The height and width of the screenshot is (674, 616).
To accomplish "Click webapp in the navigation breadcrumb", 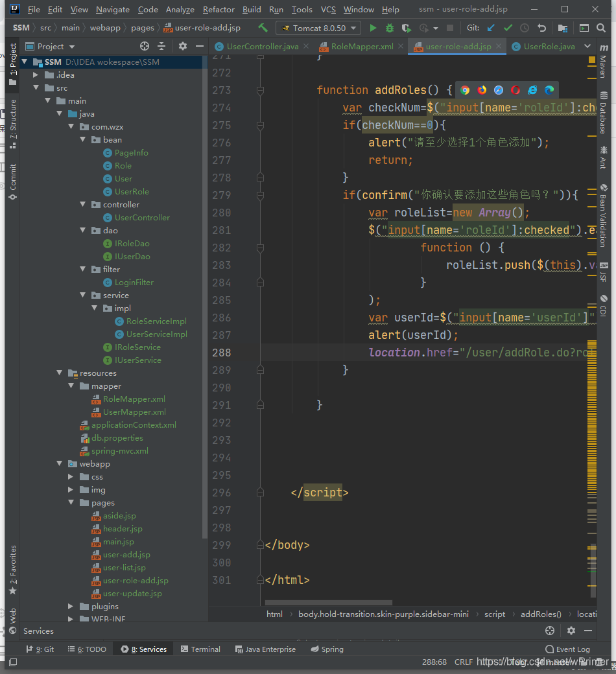I will click(x=105, y=28).
